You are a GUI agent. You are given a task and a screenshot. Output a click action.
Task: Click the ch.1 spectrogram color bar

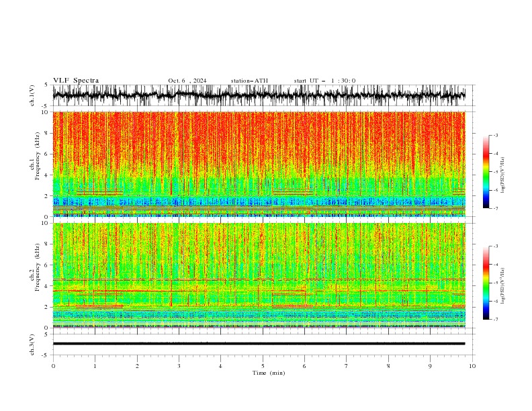click(x=486, y=172)
